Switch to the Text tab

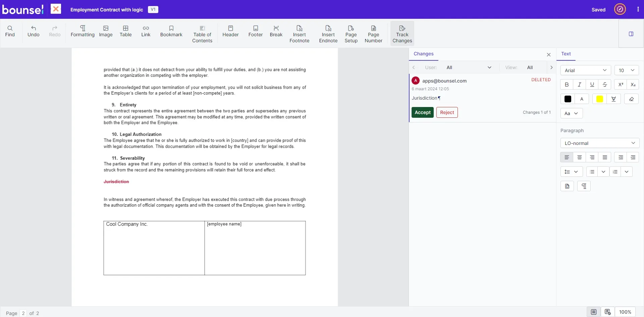[x=566, y=54]
